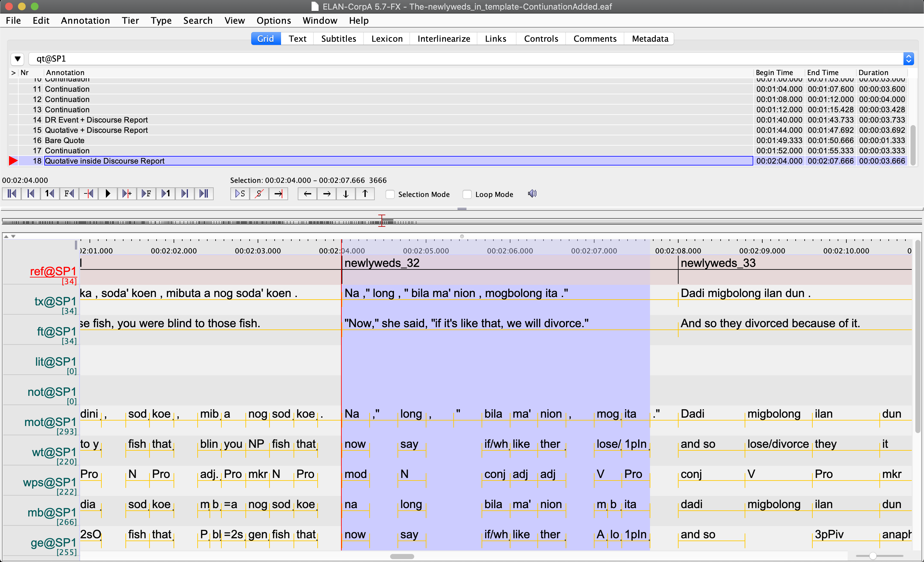924x562 pixels.
Task: Open the Tier menu
Action: click(130, 21)
